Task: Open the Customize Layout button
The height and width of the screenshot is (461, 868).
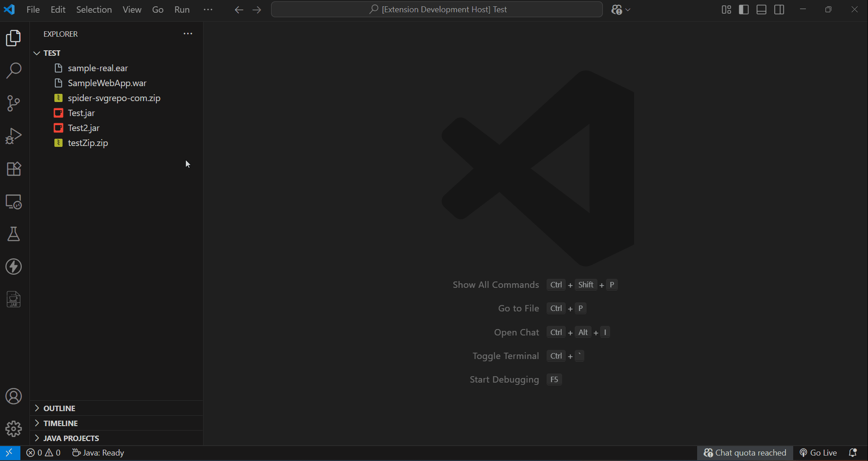Action: 726,10
